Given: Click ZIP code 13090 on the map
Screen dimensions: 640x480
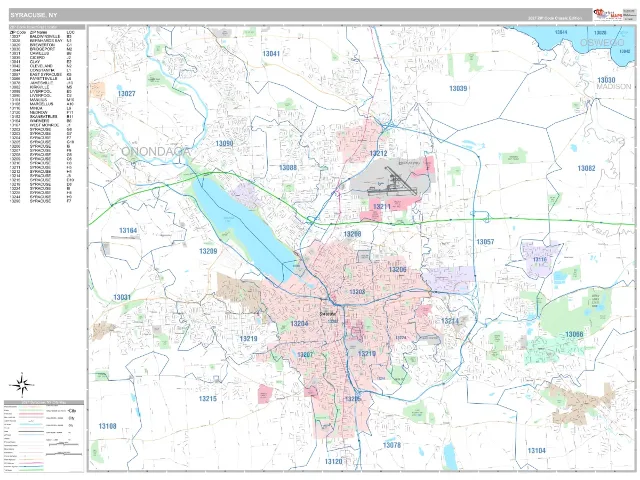Looking at the screenshot, I should [224, 143].
